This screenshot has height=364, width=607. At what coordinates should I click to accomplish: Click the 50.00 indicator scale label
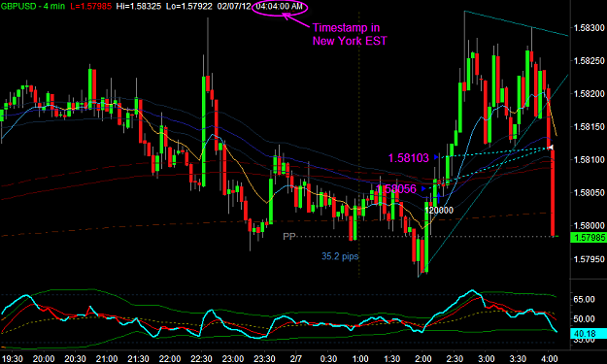point(584,318)
